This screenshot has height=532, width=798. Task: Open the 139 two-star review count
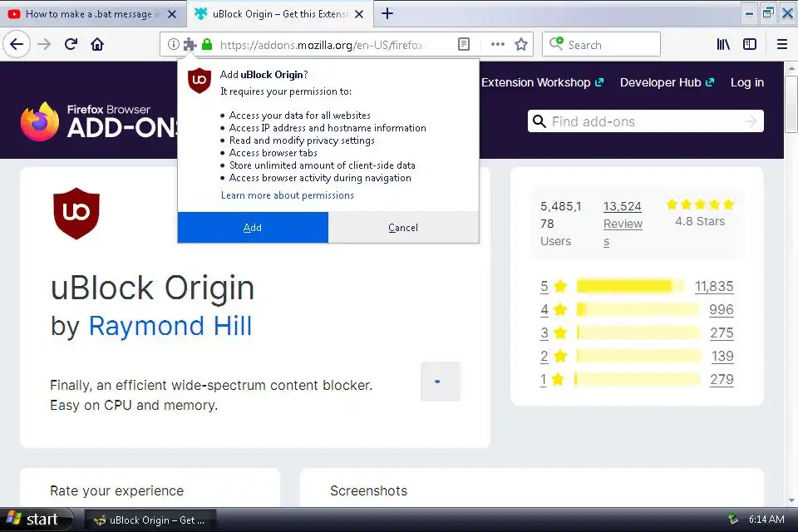pos(722,356)
